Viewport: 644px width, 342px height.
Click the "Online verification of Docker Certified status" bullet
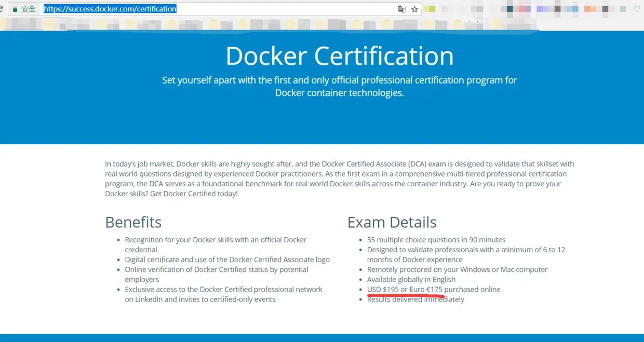[x=217, y=274]
